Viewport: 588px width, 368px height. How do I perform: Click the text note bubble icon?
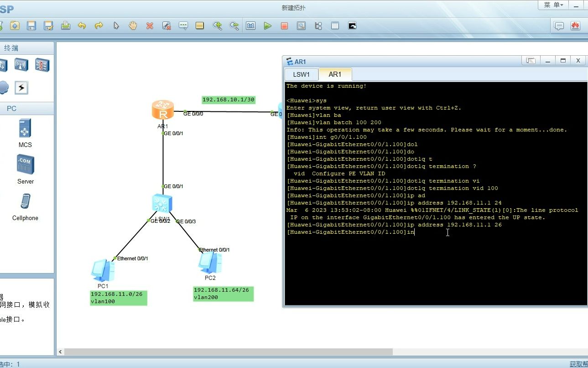[x=183, y=26]
